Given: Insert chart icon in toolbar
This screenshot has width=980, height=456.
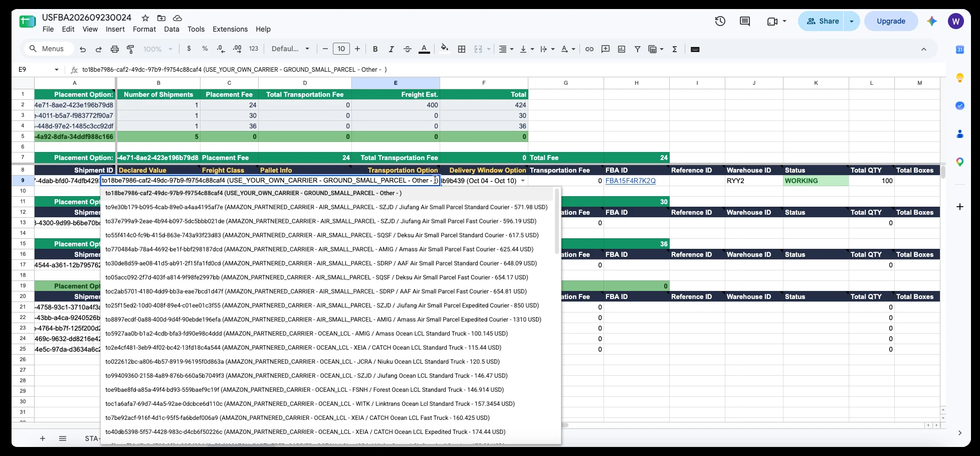Looking at the screenshot, I should click(622, 49).
